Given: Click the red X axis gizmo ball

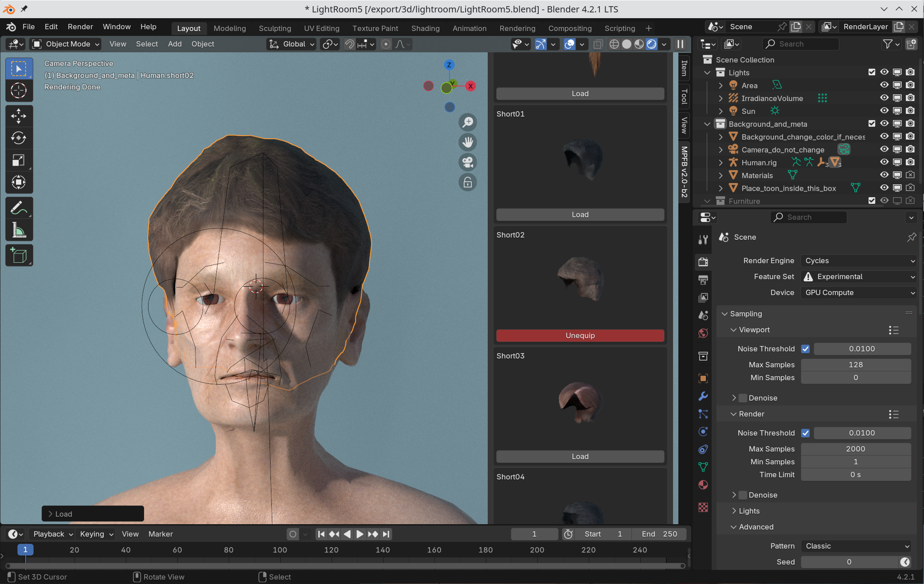Looking at the screenshot, I should tap(470, 86).
